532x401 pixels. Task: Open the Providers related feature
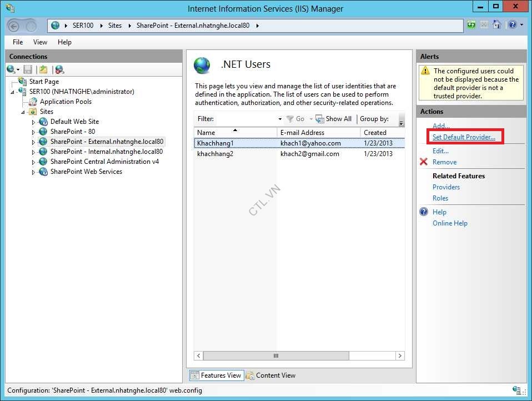click(x=446, y=187)
